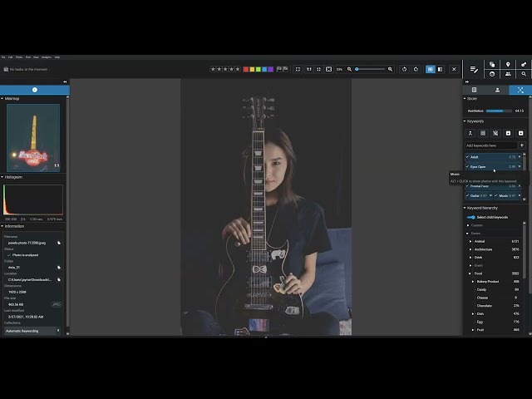Screen dimensions: 532x399
Task: Enter fullscreen view mode
Action: [x=298, y=69]
